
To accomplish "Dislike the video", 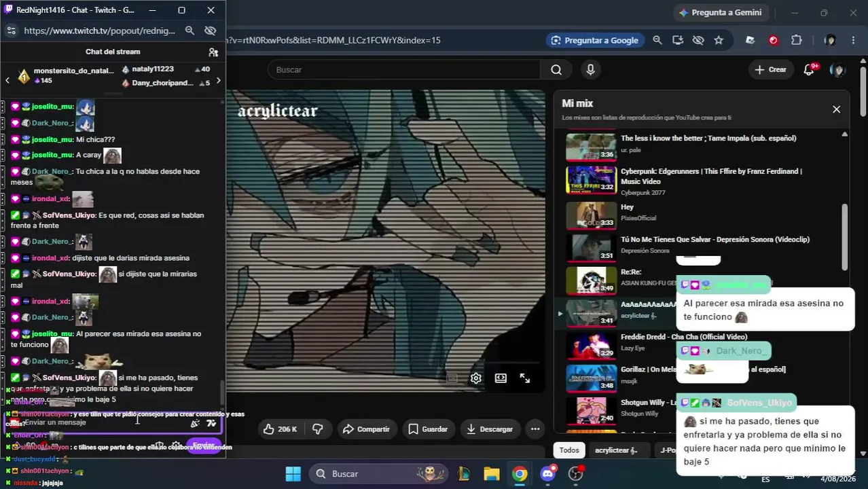I will 317,429.
